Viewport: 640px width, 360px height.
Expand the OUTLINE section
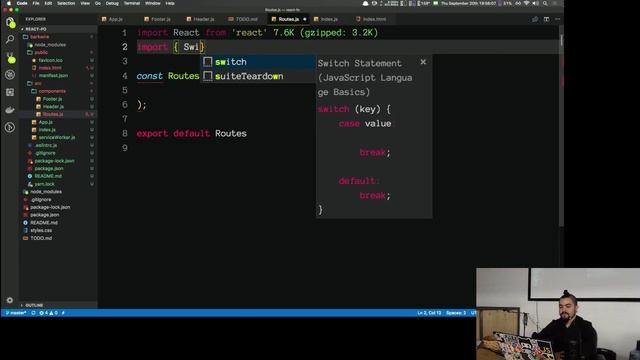[x=57, y=305]
